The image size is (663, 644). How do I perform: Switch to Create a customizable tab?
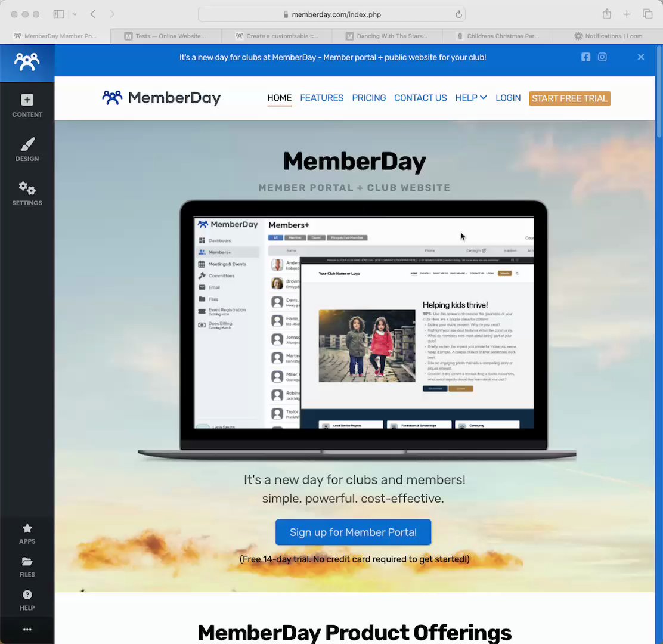click(277, 36)
